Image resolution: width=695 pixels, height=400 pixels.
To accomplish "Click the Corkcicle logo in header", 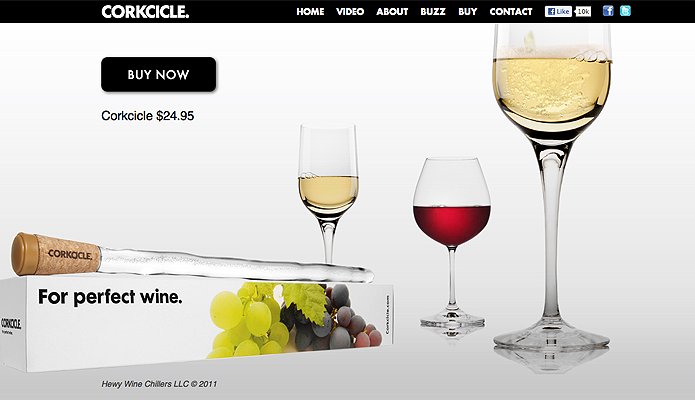I will 145,12.
